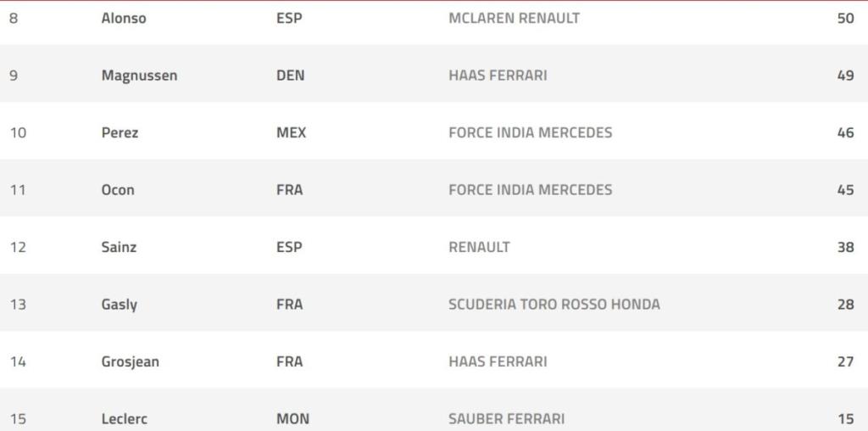Select FORCE INDIA MERCEDES in Ocon row
This screenshot has height=431, width=868.
[x=531, y=190]
